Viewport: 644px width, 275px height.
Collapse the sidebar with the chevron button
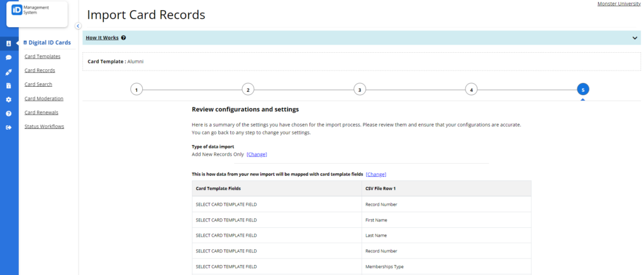(x=78, y=26)
